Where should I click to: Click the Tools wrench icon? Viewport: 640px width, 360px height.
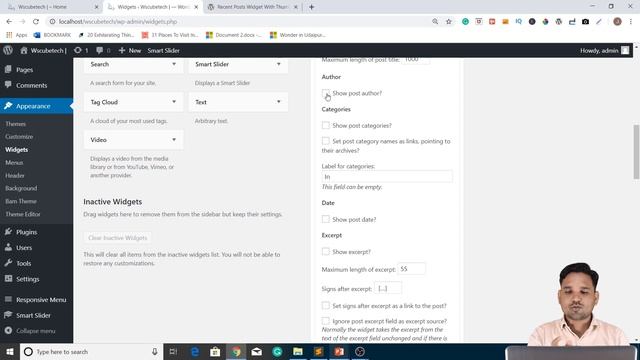pyautogui.click(x=8, y=263)
